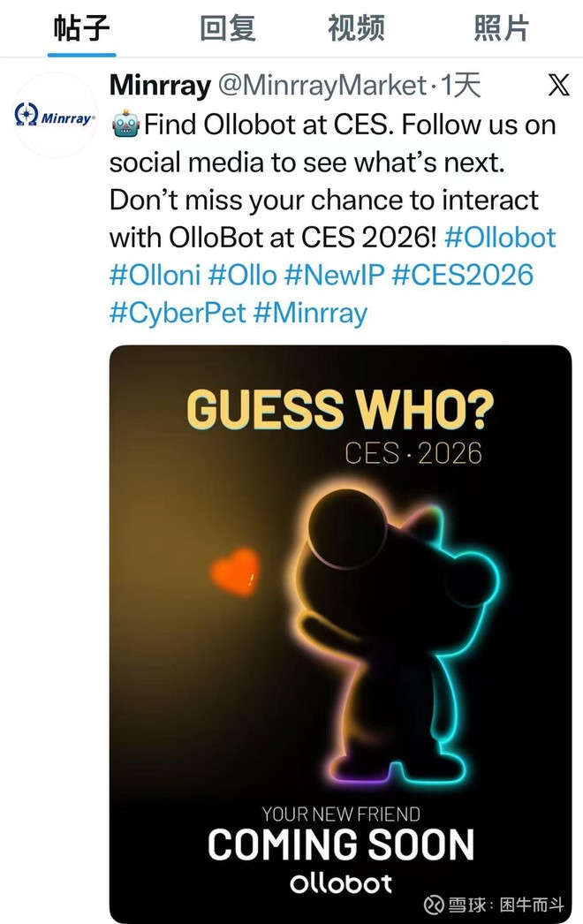583x924 pixels.
Task: Tap the #CES2026 hashtag
Action: (463, 275)
